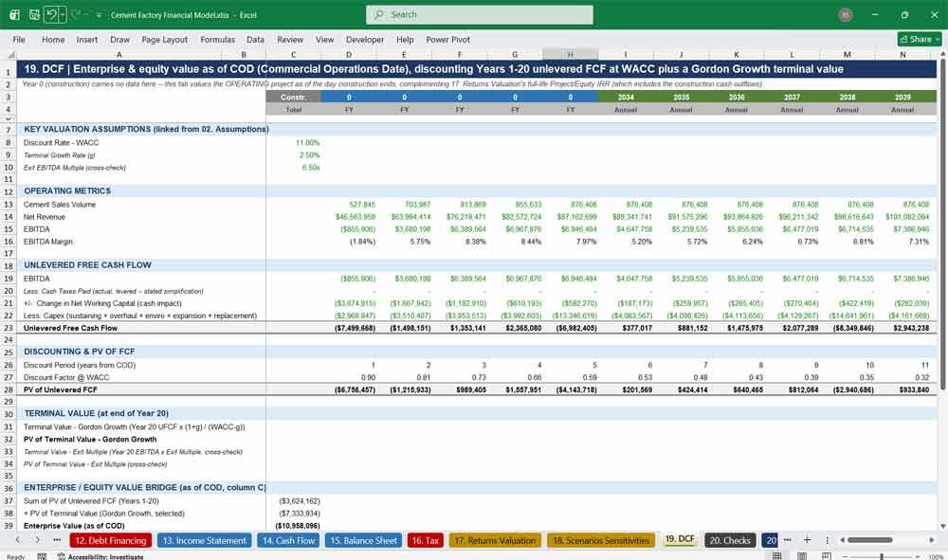Switch to the 15. Balance Sheet tab
The width and height of the screenshot is (948, 560).
click(x=363, y=541)
